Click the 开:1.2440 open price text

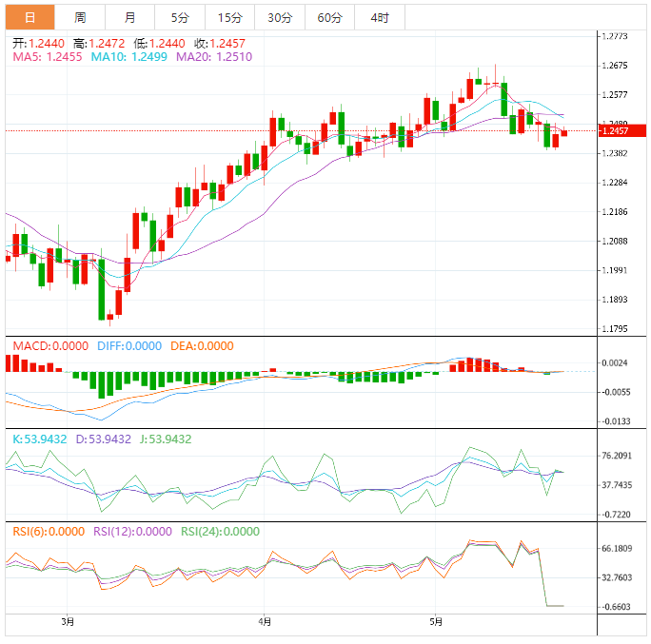(x=38, y=43)
